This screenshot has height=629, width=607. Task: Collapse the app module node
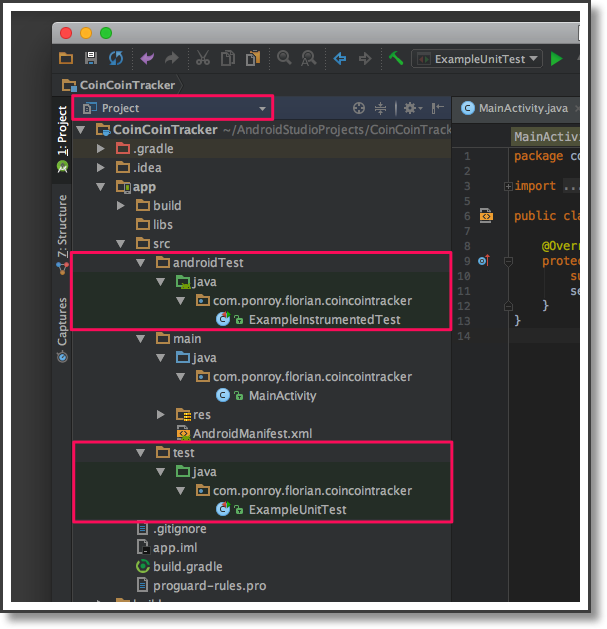[x=101, y=187]
